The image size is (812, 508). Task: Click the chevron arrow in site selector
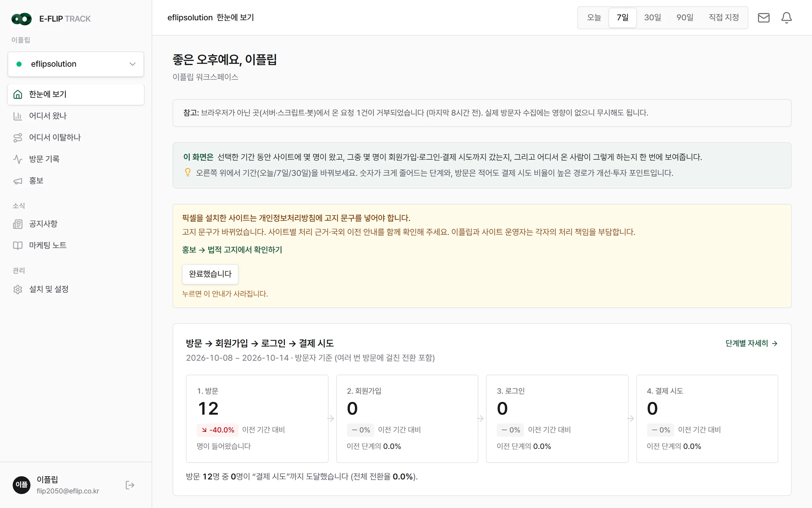pos(133,64)
